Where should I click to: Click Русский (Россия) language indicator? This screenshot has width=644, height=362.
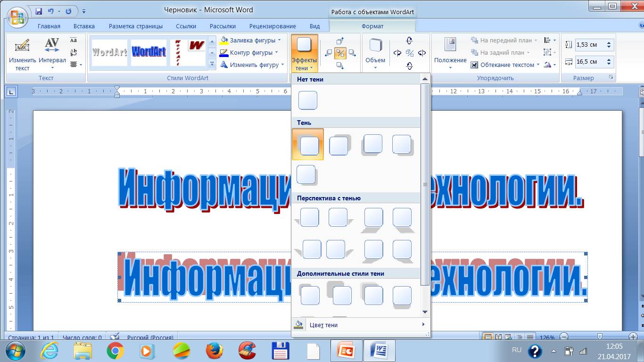pyautogui.click(x=150, y=337)
